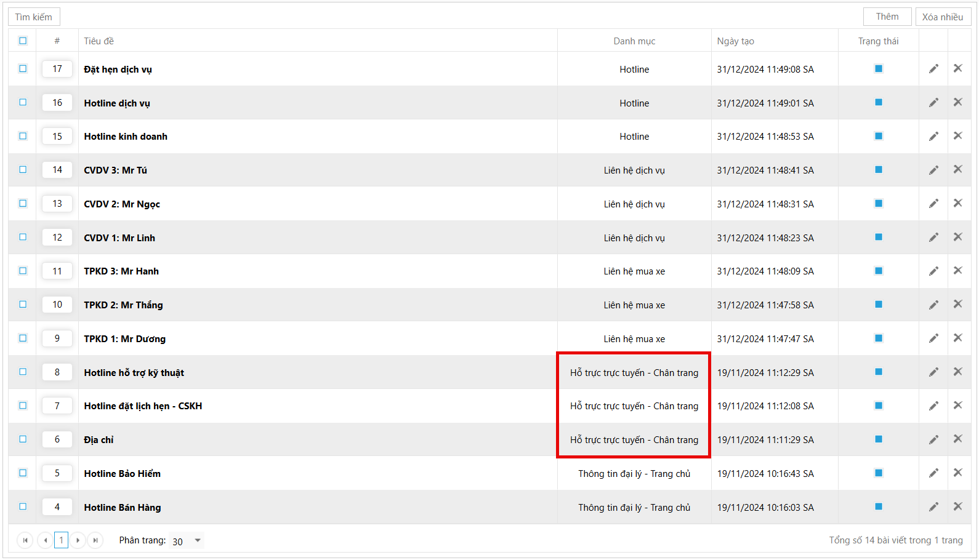The height and width of the screenshot is (560, 979).
Task: Select page 1 in pagination
Action: [61, 540]
